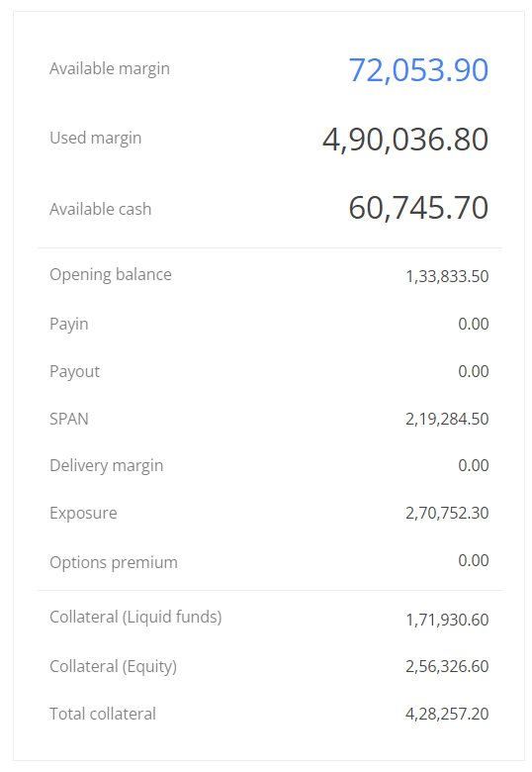The image size is (532, 772).
Task: Select the Options premium label
Action: click(114, 563)
